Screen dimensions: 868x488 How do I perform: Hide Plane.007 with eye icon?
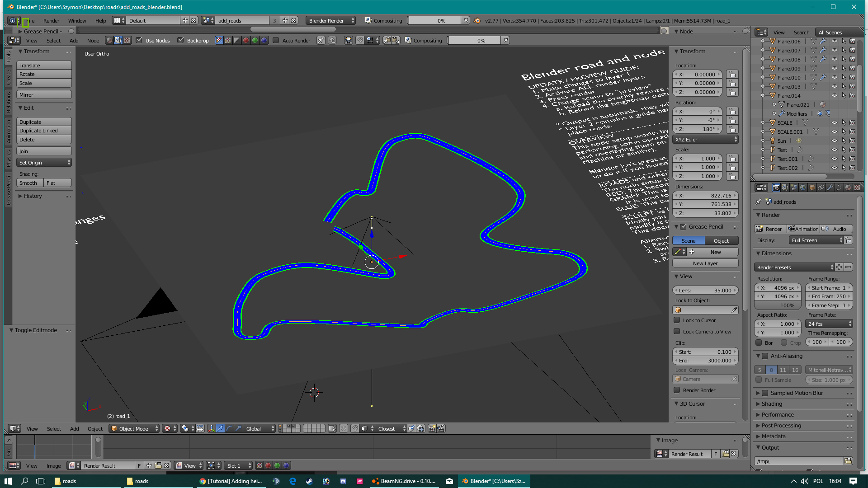tap(835, 50)
